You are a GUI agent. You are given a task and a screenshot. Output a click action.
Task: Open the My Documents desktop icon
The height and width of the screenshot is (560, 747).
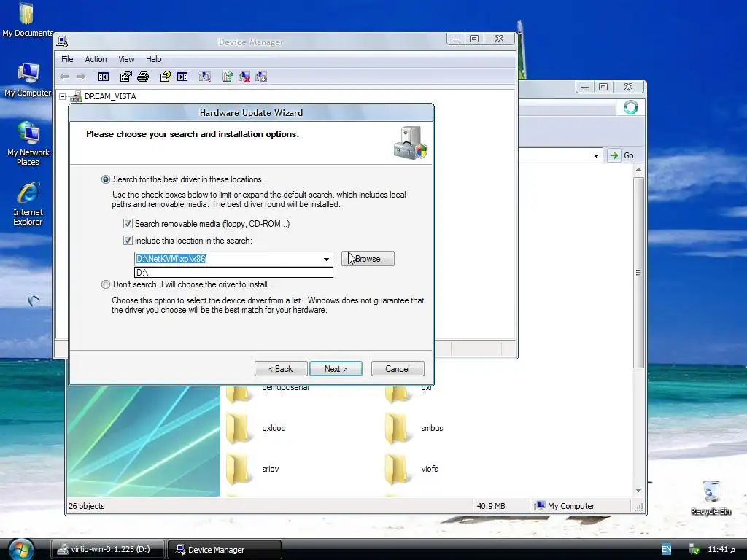pyautogui.click(x=27, y=20)
